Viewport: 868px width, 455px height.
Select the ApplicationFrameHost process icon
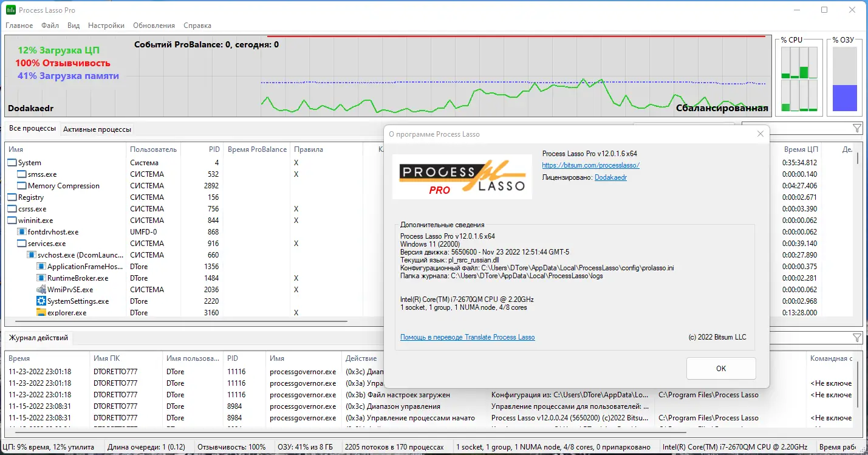pyautogui.click(x=41, y=267)
